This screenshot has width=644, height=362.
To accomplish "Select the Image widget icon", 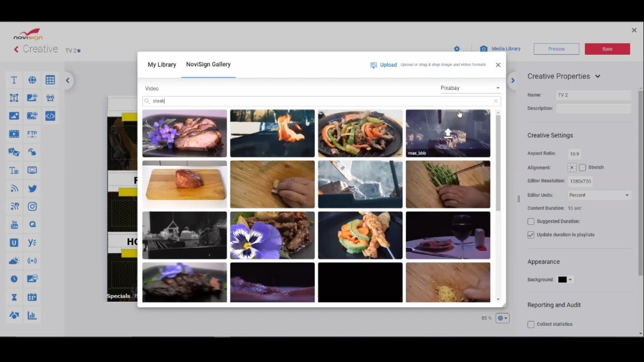I will [14, 116].
